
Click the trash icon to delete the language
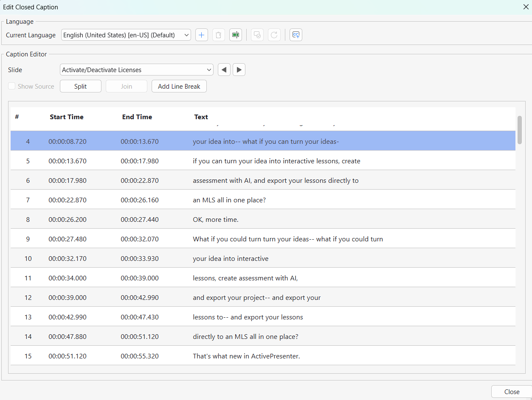(219, 35)
